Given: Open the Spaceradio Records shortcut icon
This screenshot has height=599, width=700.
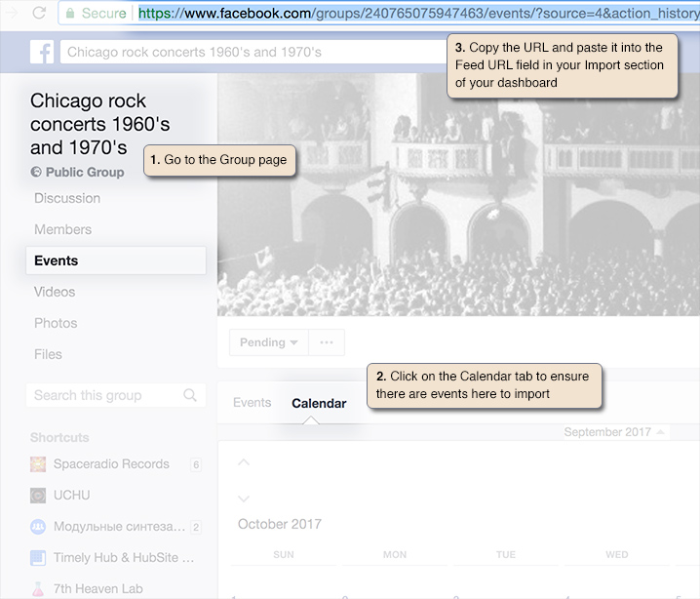Looking at the screenshot, I should pyautogui.click(x=38, y=464).
